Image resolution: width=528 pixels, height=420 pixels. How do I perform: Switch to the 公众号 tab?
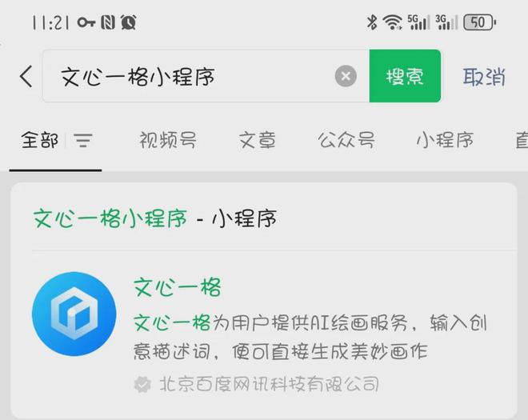pyautogui.click(x=346, y=140)
